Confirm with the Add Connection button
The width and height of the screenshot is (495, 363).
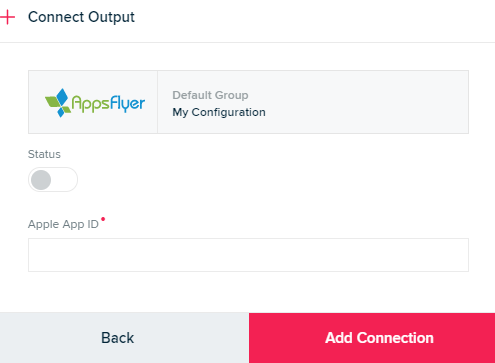pyautogui.click(x=372, y=338)
